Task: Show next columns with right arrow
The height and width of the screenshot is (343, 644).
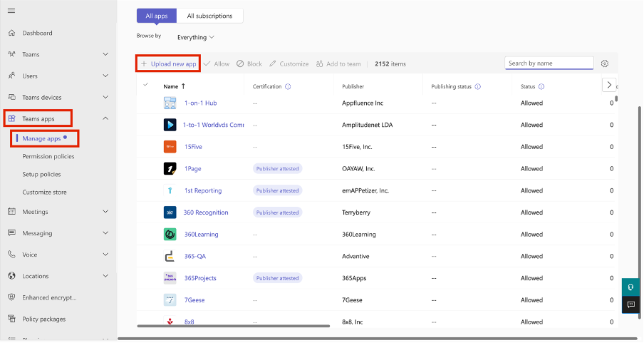Action: tap(609, 85)
